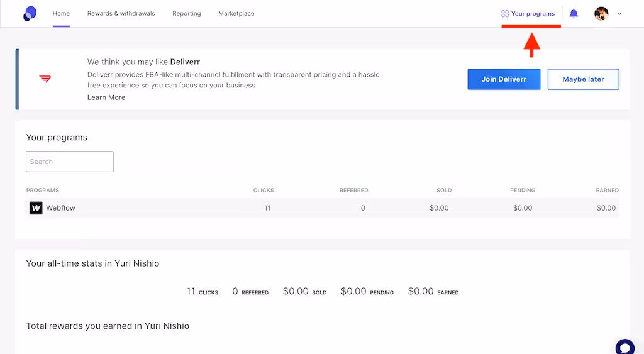This screenshot has width=644, height=354.
Task: Click Webflow's referred value 0
Action: (x=363, y=207)
